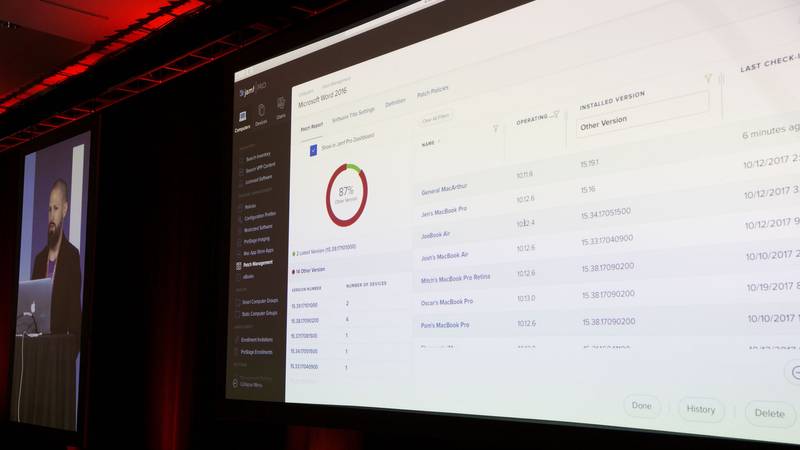Click filter icon in Name column

point(495,129)
